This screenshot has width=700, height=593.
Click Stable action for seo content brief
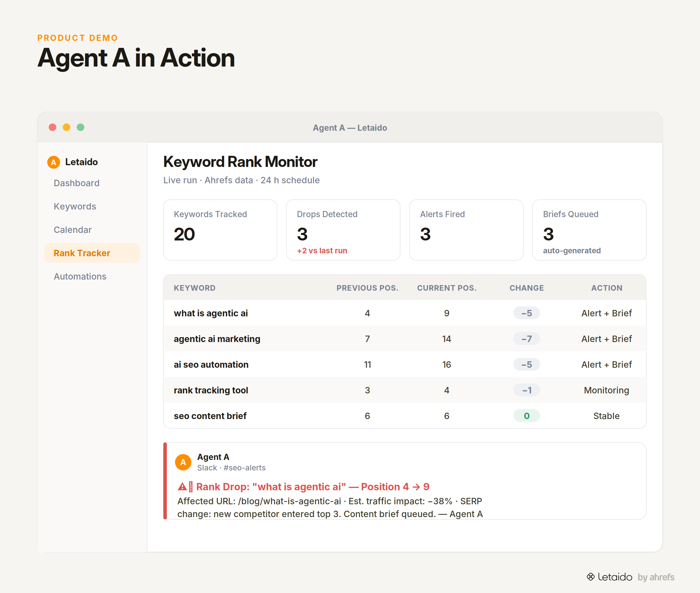point(607,416)
